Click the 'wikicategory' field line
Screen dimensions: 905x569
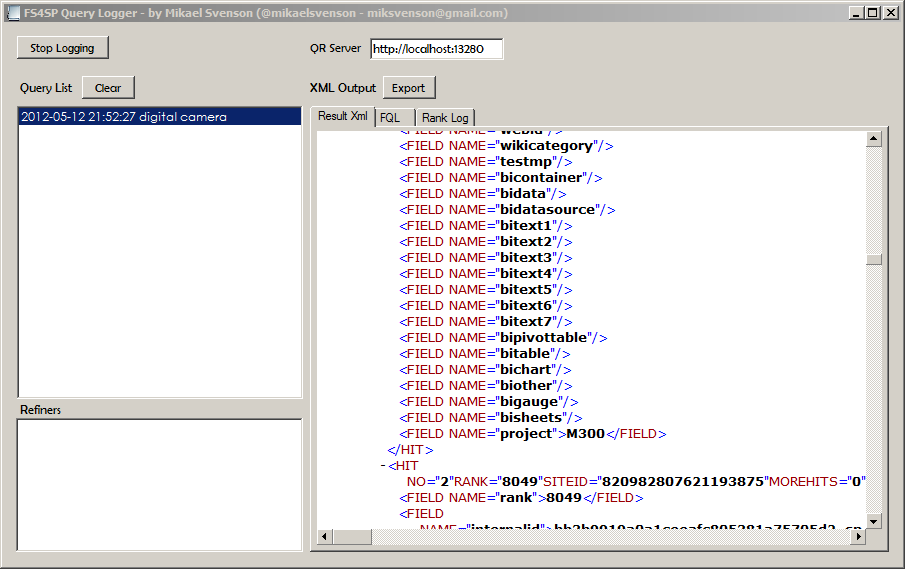(506, 146)
